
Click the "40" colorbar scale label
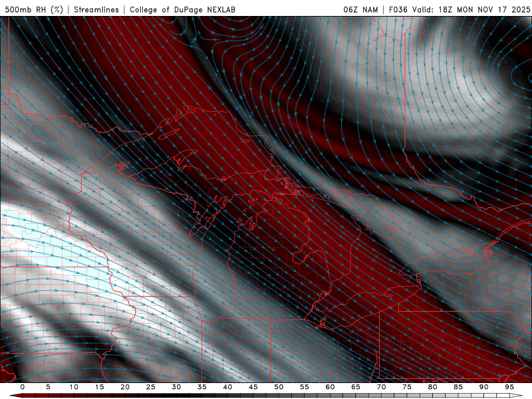pos(227,387)
